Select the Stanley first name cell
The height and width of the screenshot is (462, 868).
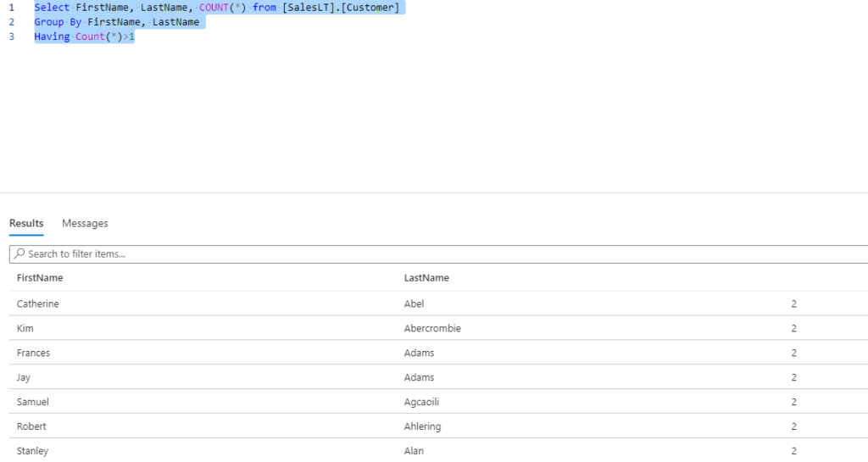(32, 451)
